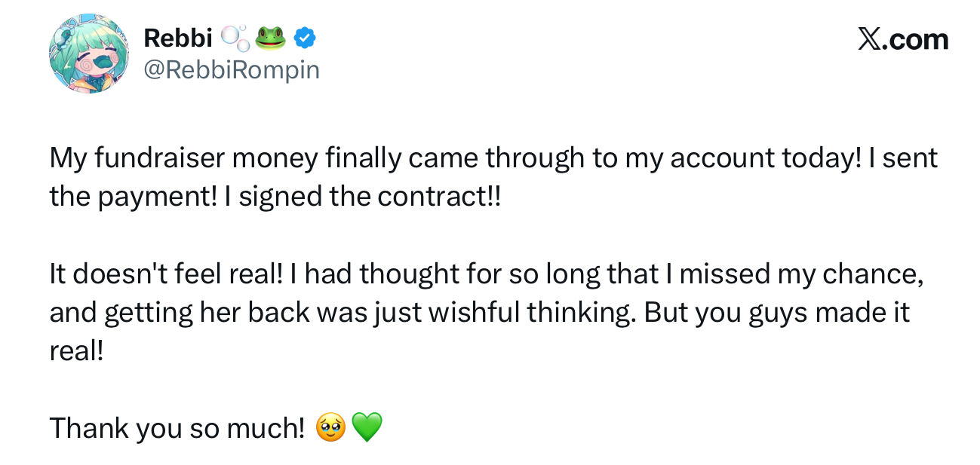Click the bubbles emoji beside Rebbi
The height and width of the screenshot is (465, 980).
[x=234, y=38]
